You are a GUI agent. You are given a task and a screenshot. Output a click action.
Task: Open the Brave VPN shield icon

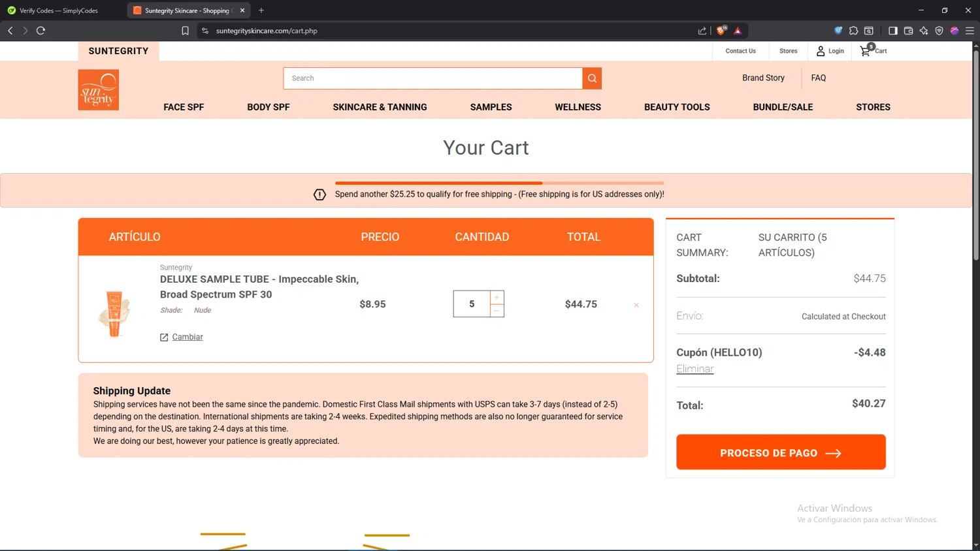pyautogui.click(x=939, y=31)
